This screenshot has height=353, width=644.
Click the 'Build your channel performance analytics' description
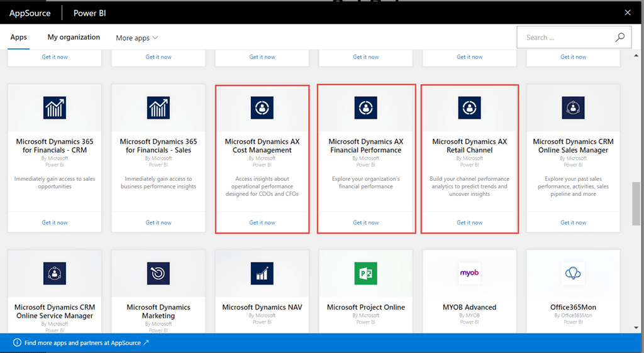click(x=469, y=186)
